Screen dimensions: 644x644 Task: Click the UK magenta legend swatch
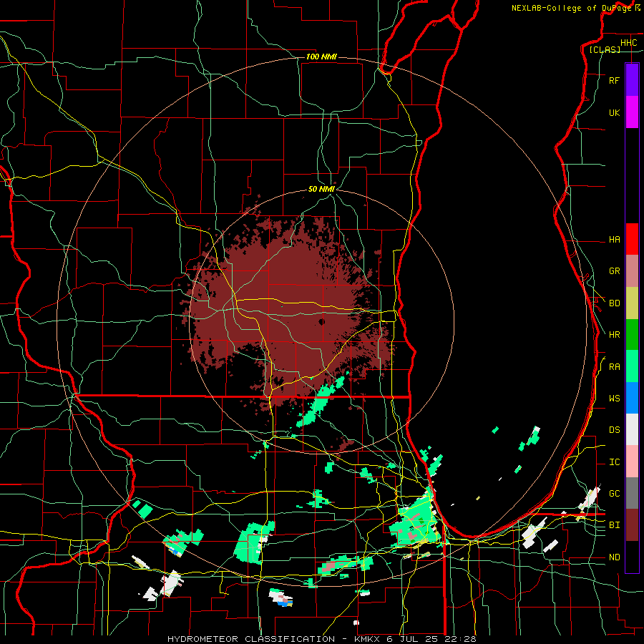(632, 112)
